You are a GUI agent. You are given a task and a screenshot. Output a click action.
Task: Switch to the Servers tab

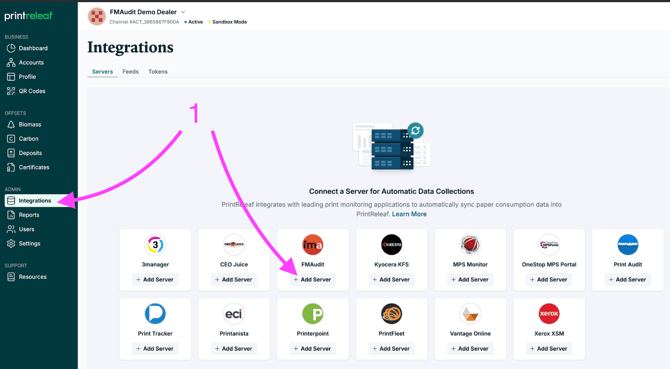(x=103, y=72)
